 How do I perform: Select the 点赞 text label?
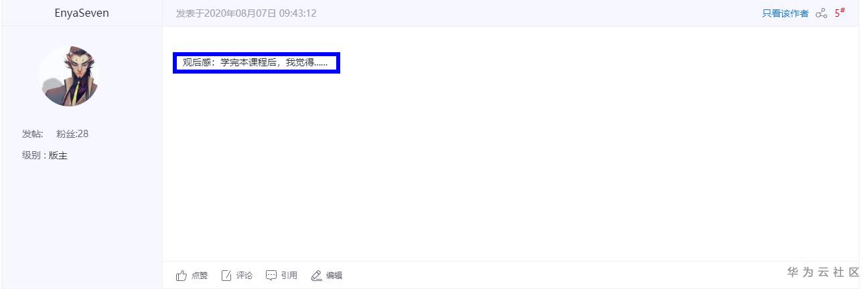point(200,276)
